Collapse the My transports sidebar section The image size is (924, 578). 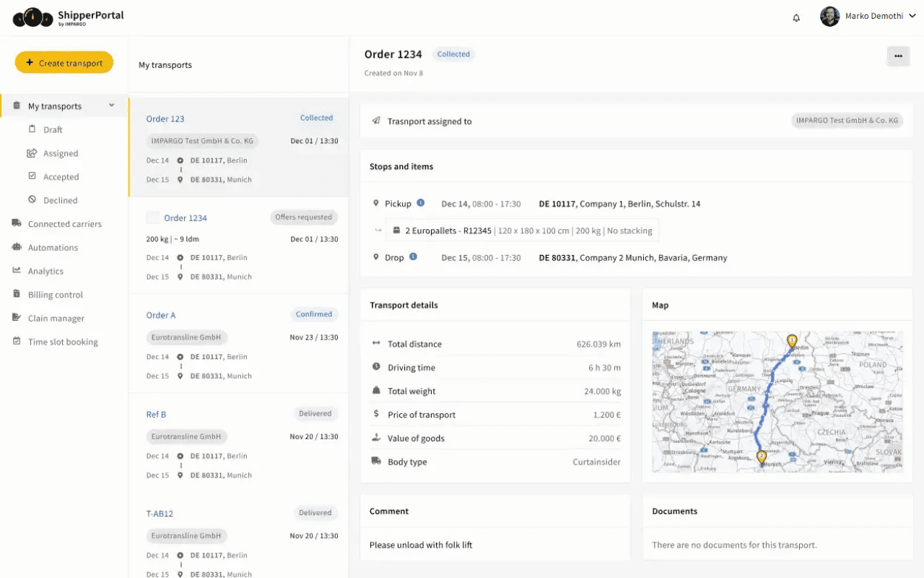tap(112, 105)
